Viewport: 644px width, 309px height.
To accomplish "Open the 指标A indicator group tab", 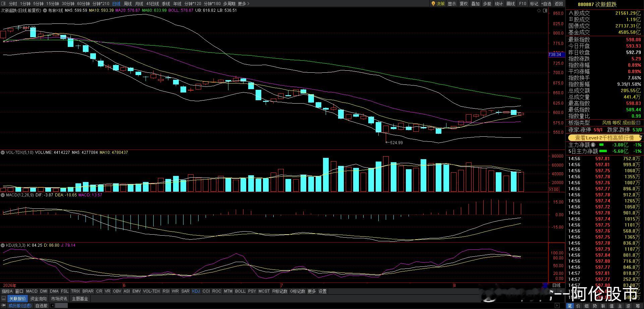I will pyautogui.click(x=7, y=291).
